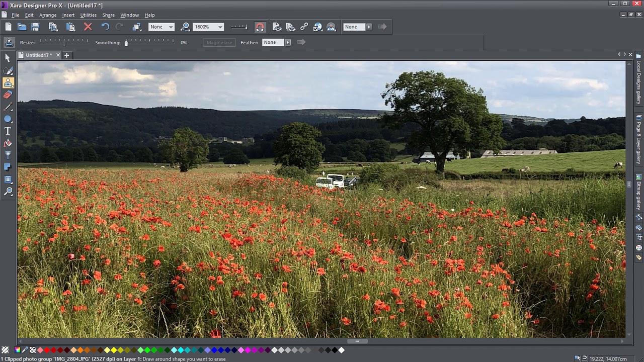Viewport: 644px width, 362px height.
Task: Click the horizontal scrollbar thumb
Action: tap(357, 341)
